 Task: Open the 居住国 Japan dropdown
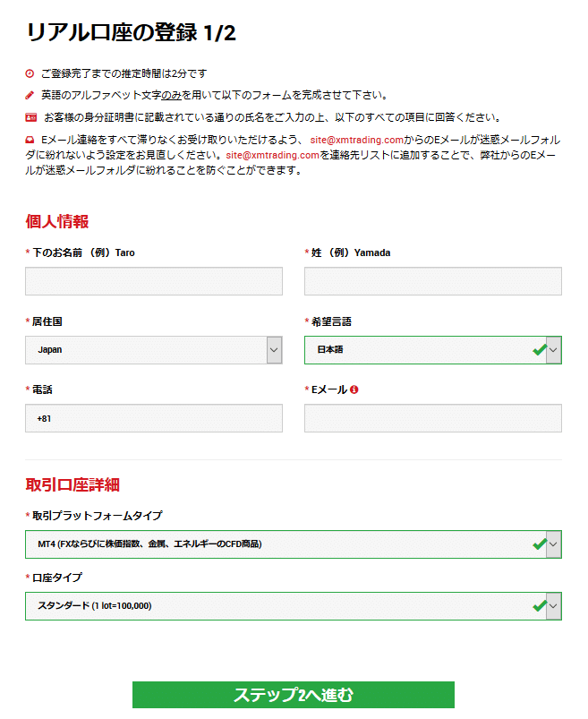pos(154,350)
